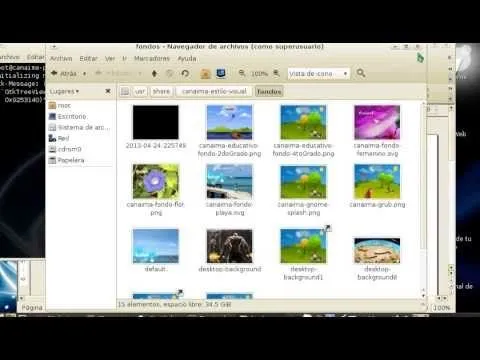
Task: Select canaima-educativo-fondo-2doGrado.png thumbnail
Action: tap(230, 122)
